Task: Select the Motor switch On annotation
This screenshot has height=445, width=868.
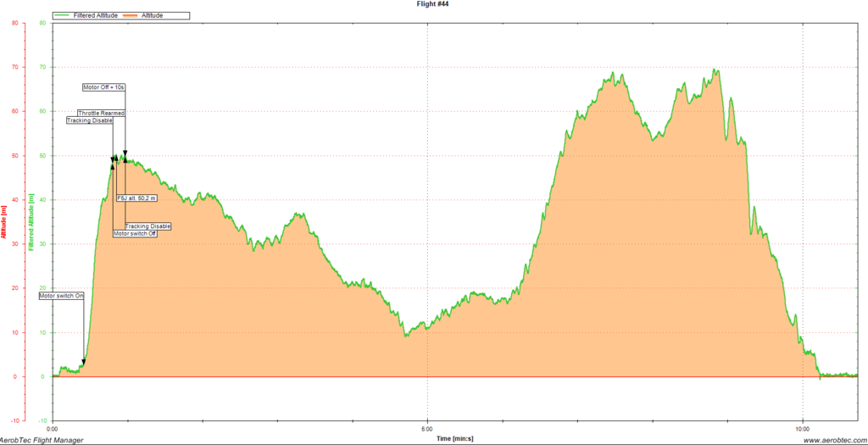Action: 62,296
